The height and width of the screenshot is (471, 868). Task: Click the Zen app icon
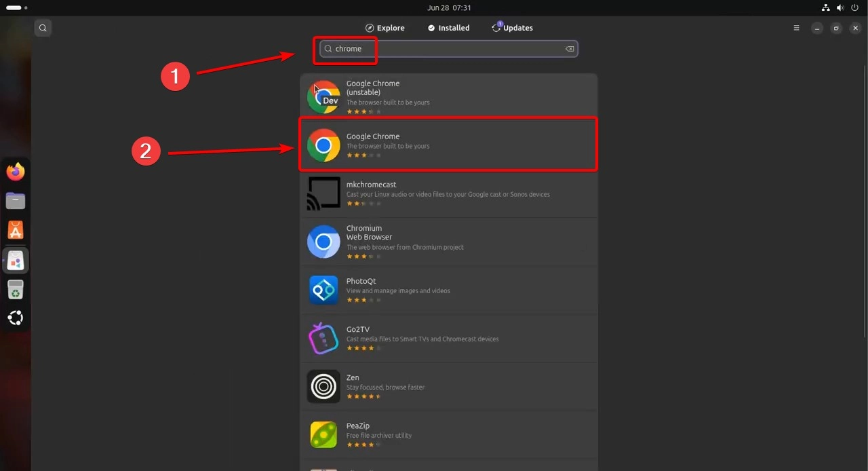323,386
